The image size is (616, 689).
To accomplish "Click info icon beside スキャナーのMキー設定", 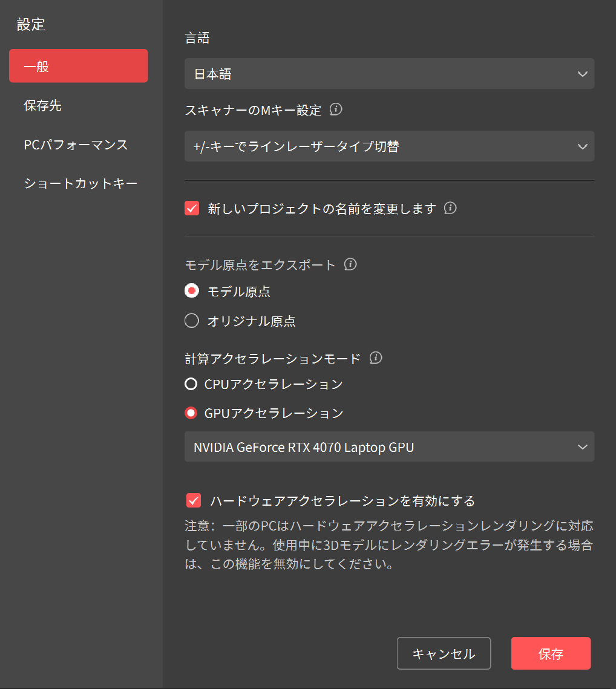I will 336,110.
